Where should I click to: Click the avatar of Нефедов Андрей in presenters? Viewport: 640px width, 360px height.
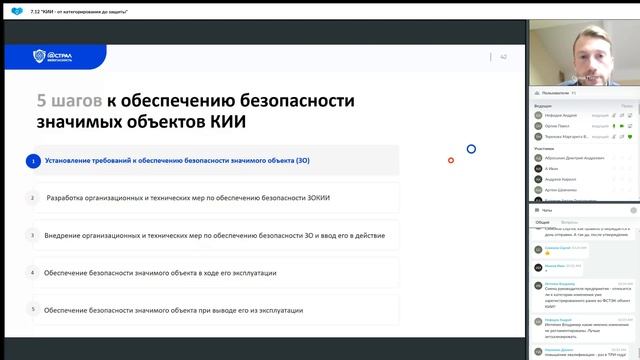[538, 116]
